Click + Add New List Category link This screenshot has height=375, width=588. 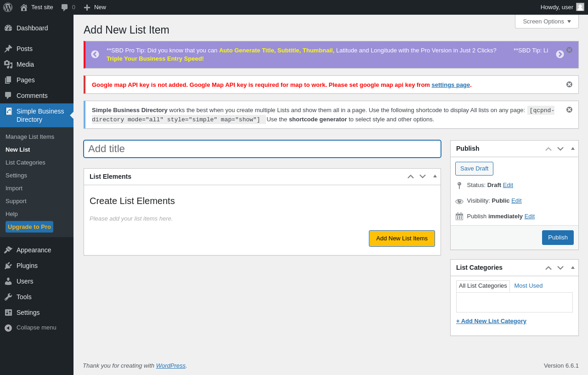[491, 321]
